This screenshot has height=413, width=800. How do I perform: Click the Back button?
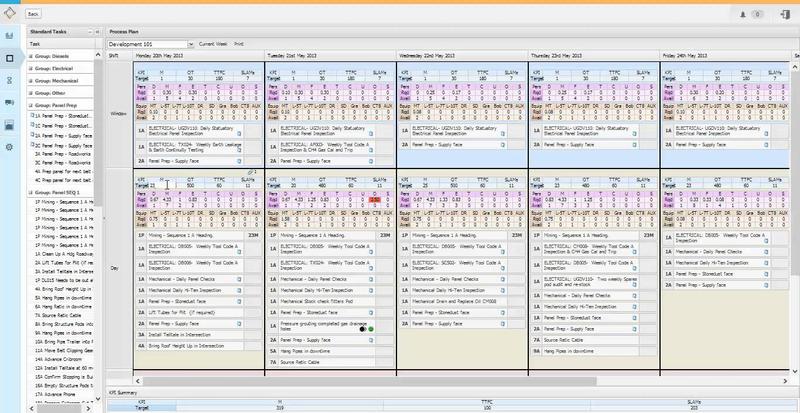click(33, 14)
